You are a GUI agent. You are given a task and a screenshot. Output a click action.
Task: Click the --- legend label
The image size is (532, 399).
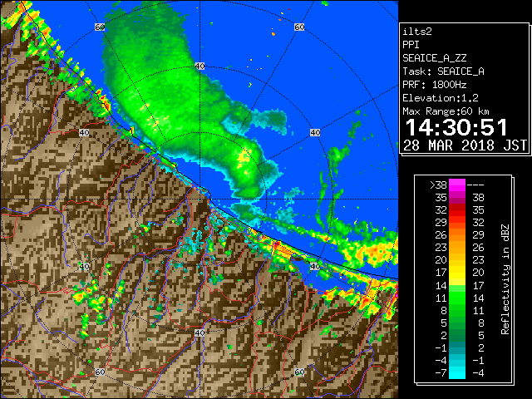coord(475,185)
